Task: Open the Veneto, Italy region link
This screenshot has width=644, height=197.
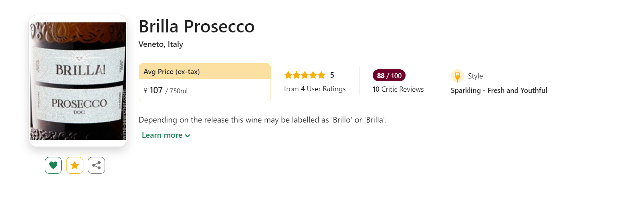Action: (161, 44)
